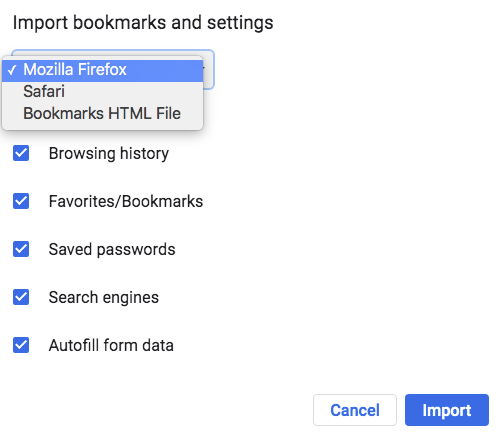Disable the Saved passwords checkbox
This screenshot has width=498, height=435.
click(21, 249)
